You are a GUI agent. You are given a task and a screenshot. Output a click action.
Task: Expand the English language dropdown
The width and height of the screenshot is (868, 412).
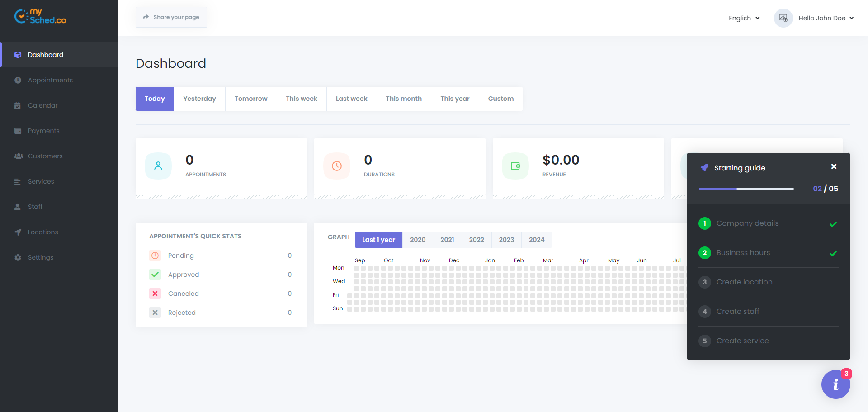click(x=743, y=18)
